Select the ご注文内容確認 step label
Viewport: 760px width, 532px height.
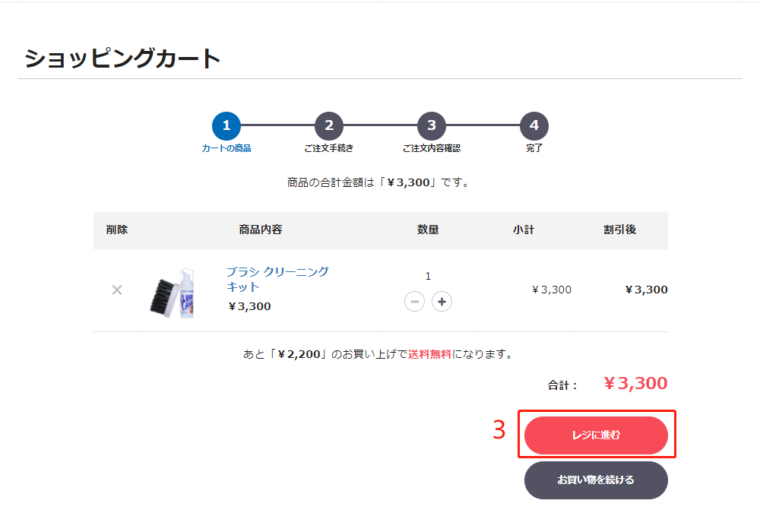432,148
